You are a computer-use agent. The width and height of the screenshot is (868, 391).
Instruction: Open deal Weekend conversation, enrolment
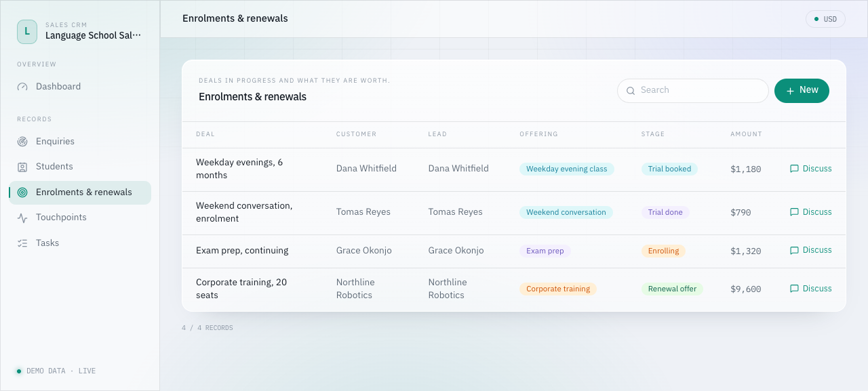tap(244, 212)
